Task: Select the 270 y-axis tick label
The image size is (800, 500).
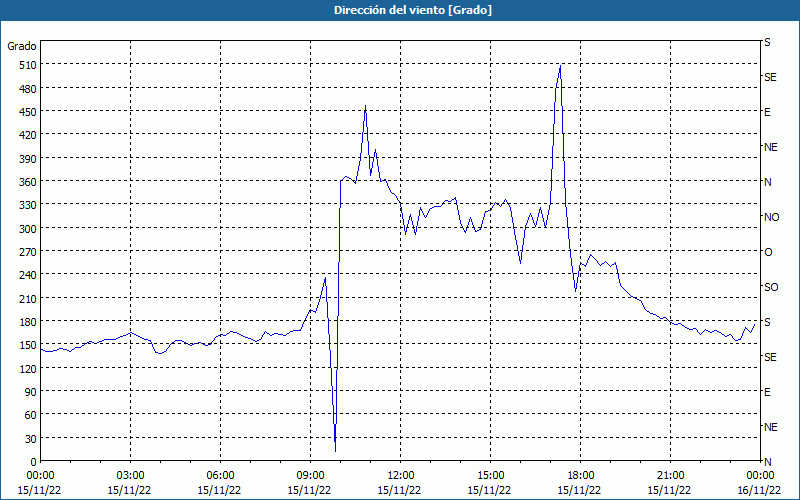Action: click(28, 252)
